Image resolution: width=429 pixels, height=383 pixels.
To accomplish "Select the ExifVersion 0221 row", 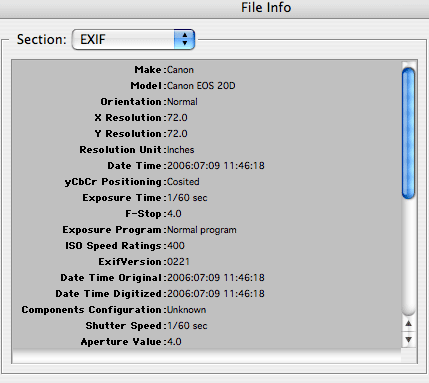I will click(x=206, y=262).
